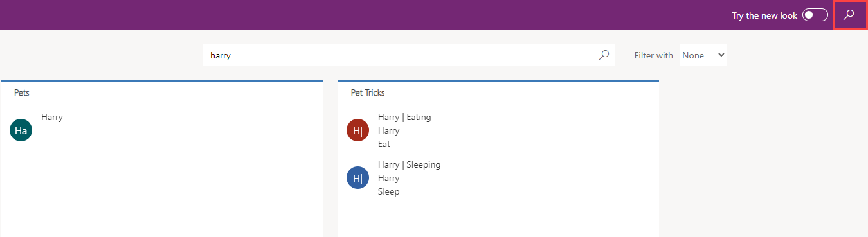
Task: Open the Harry | Sleeping record
Action: pyautogui.click(x=409, y=164)
